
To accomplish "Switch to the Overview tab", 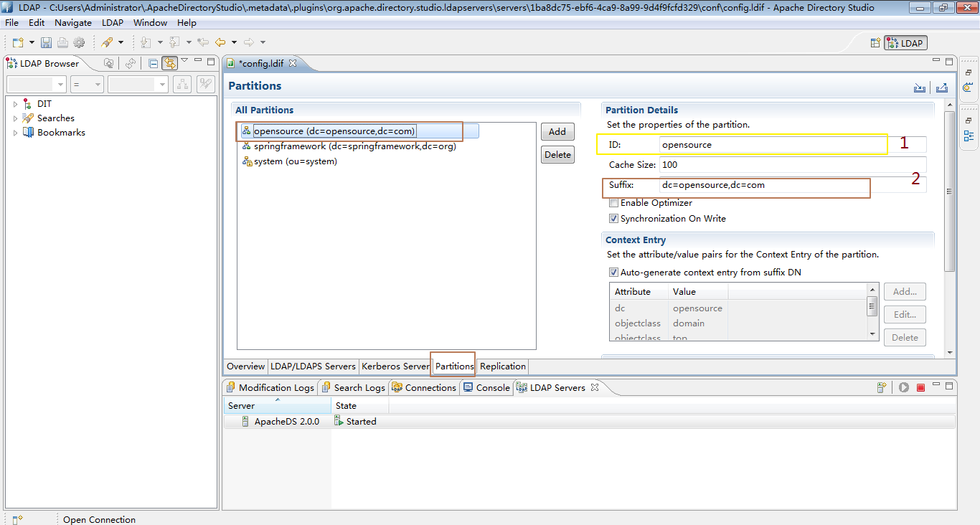I will pyautogui.click(x=245, y=366).
